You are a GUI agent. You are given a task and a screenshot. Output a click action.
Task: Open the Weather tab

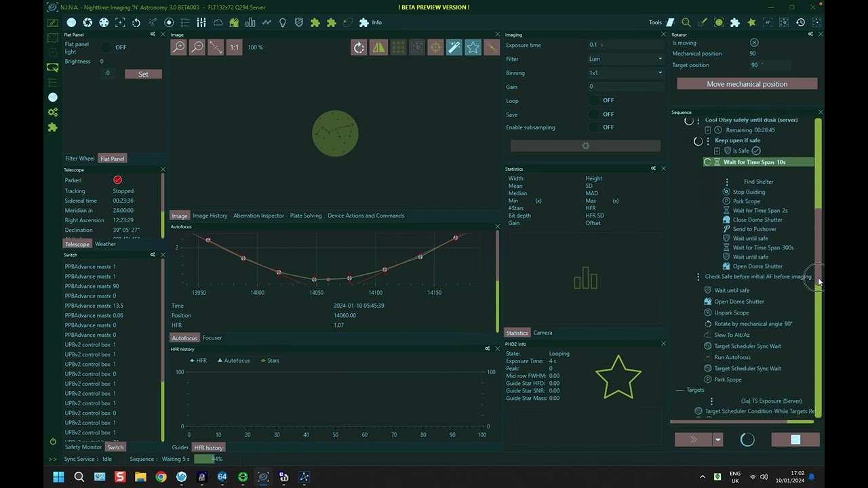[105, 244]
